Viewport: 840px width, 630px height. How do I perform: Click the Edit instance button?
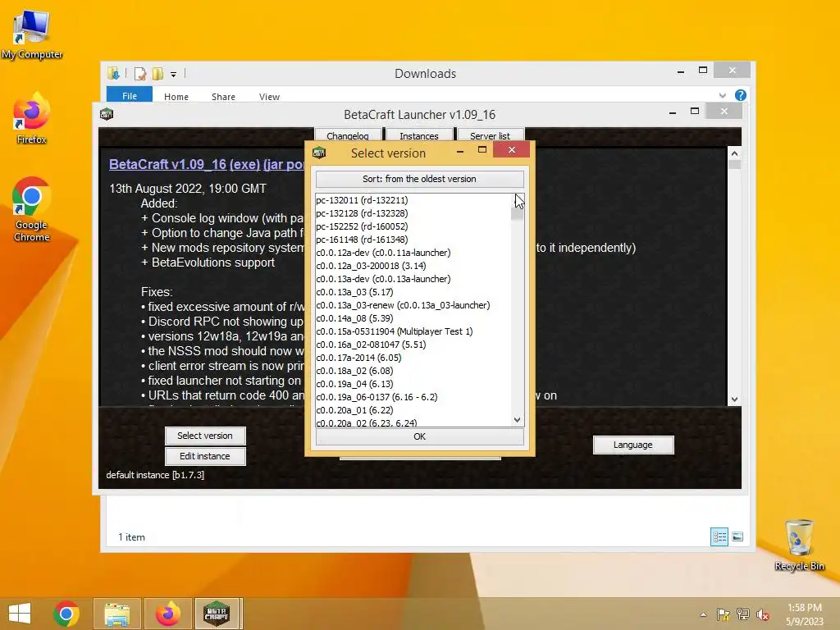pyautogui.click(x=205, y=456)
